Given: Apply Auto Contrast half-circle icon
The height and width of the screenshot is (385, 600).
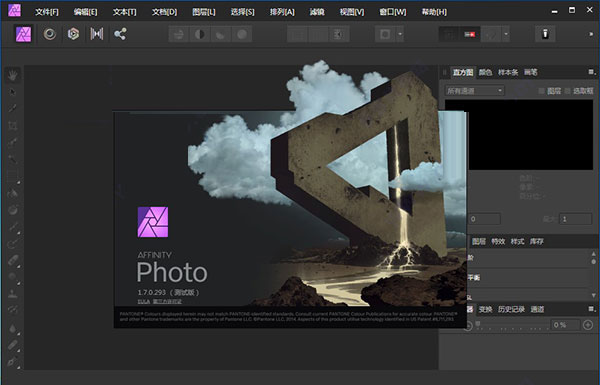Looking at the screenshot, I should tap(199, 34).
